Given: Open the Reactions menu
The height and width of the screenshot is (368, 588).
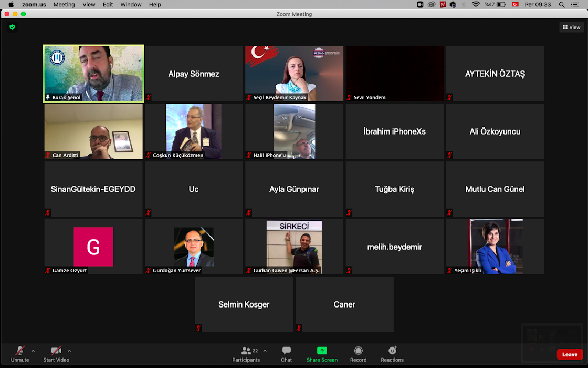Looking at the screenshot, I should (392, 354).
